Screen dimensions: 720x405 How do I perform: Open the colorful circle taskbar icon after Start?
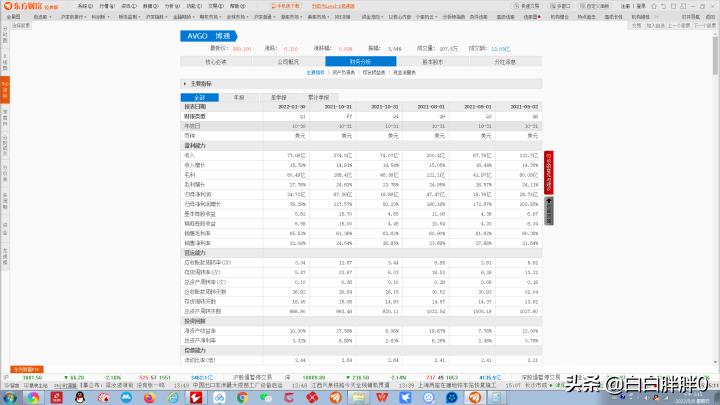tap(33, 397)
